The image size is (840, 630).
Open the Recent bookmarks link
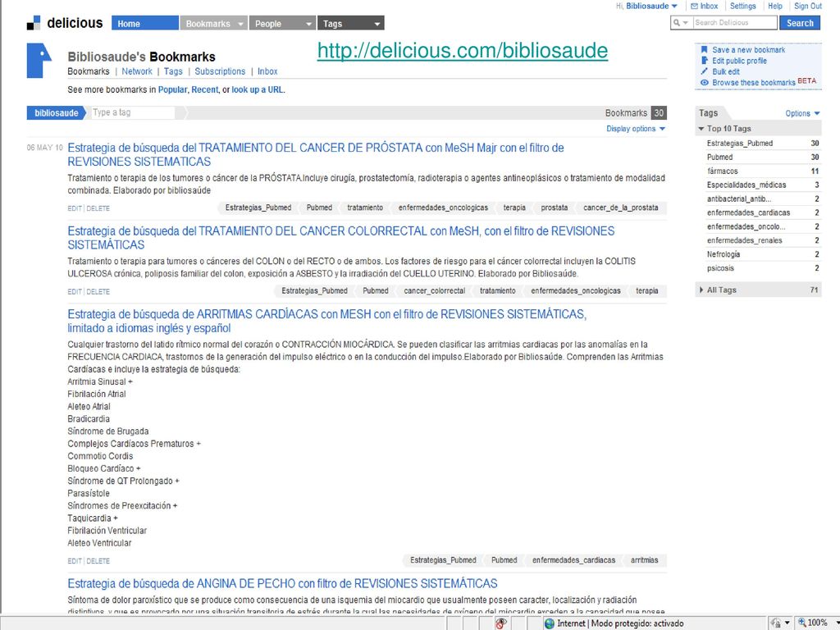(x=204, y=89)
